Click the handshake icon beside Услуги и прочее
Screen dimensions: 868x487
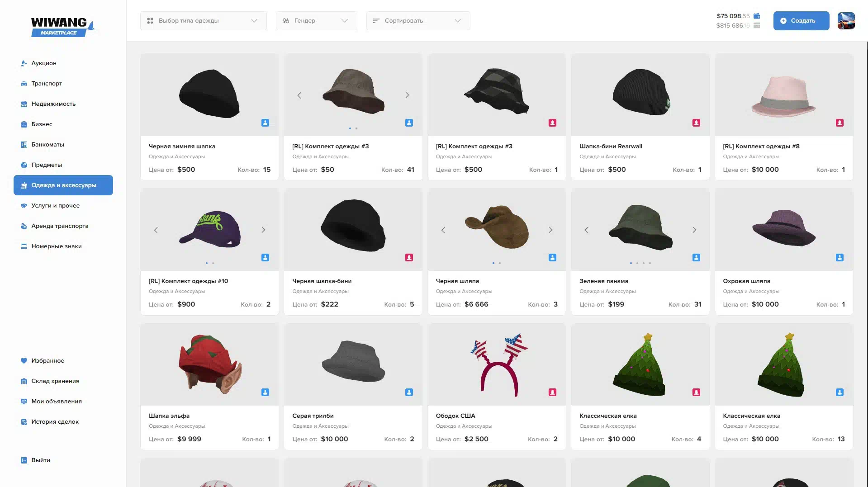click(x=24, y=206)
